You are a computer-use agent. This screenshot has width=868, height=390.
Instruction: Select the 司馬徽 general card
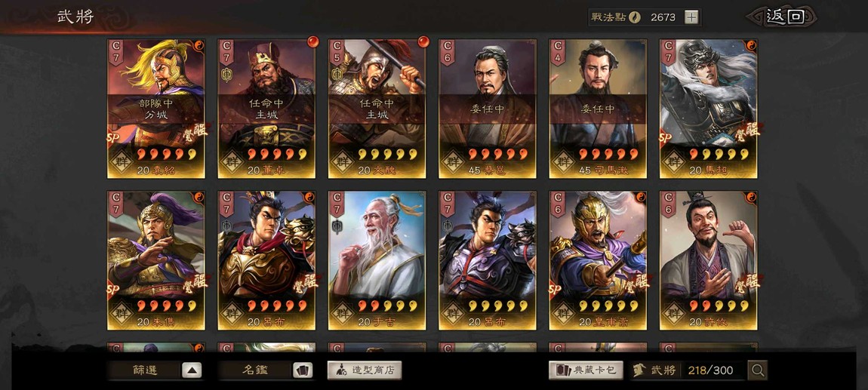598,109
